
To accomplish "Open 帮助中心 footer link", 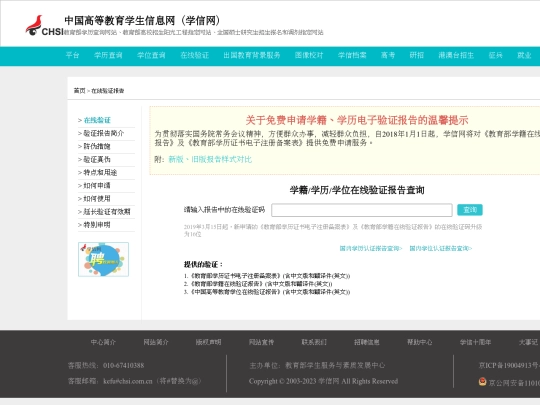I will [419, 342].
